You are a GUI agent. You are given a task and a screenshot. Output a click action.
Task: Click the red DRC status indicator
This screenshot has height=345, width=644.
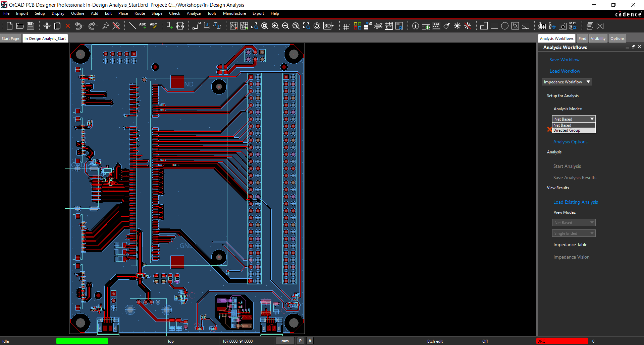pyautogui.click(x=562, y=341)
